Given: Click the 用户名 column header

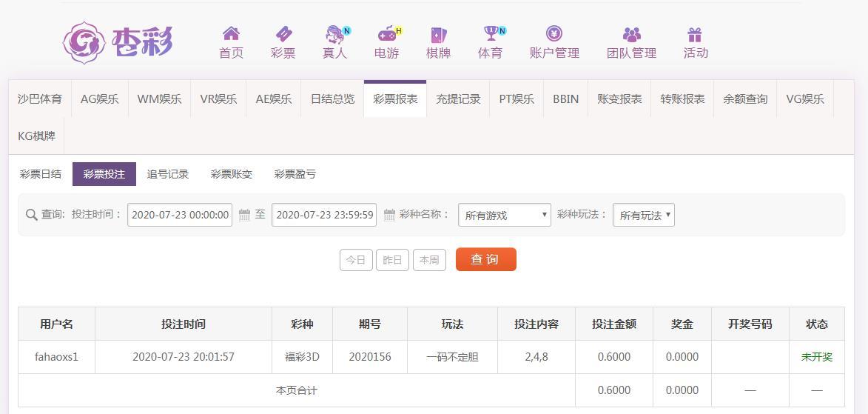Looking at the screenshot, I should pyautogui.click(x=56, y=324).
